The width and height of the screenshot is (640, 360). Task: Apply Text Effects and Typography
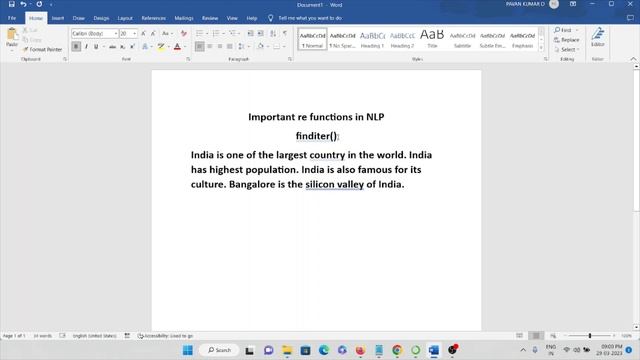point(145,47)
